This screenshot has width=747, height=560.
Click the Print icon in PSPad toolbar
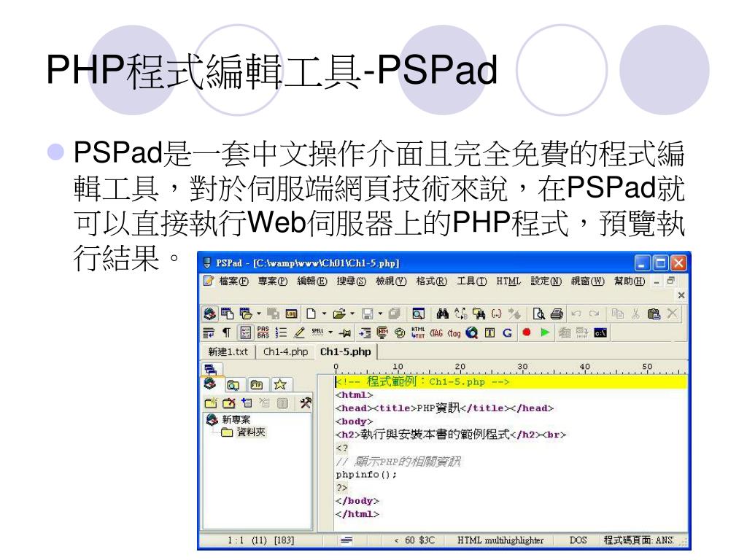point(557,314)
